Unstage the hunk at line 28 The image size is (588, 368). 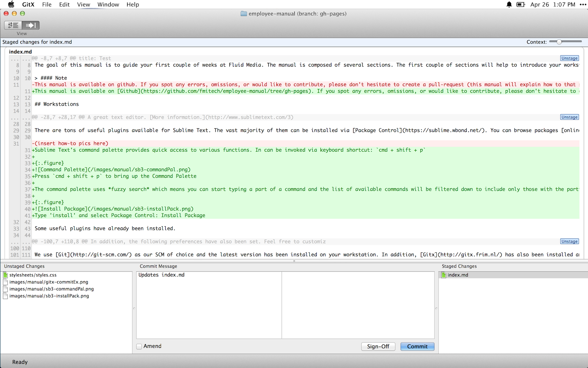569,117
